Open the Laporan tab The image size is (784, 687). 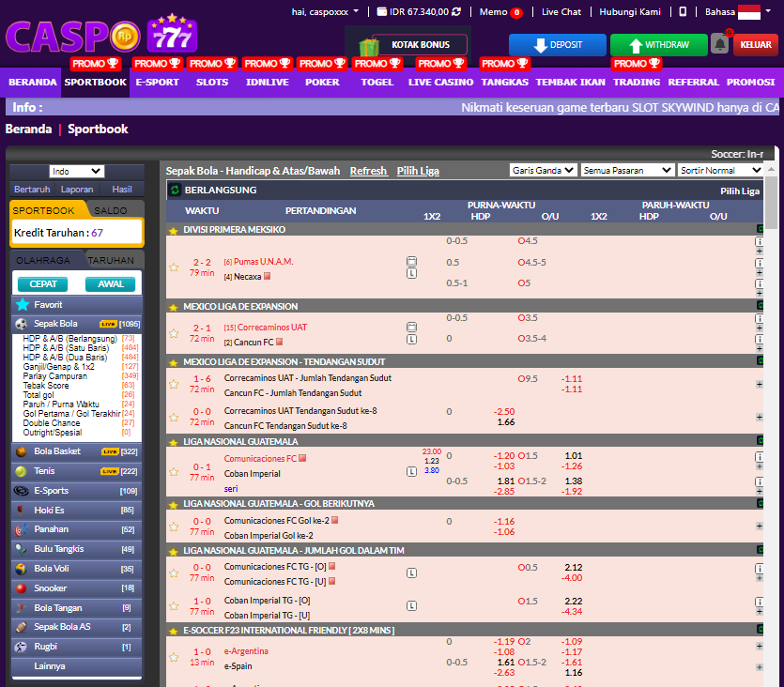pos(76,190)
